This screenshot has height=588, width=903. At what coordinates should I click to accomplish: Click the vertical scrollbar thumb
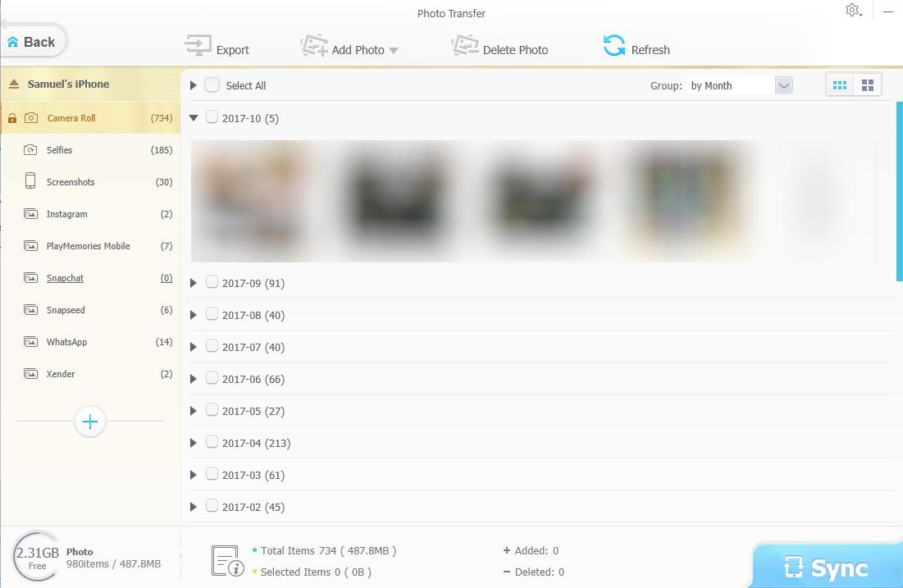click(900, 191)
